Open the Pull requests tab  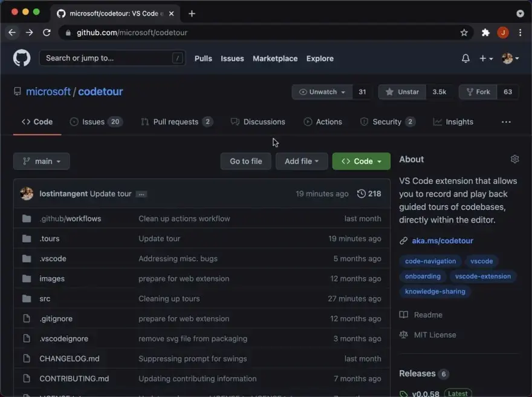(x=177, y=122)
